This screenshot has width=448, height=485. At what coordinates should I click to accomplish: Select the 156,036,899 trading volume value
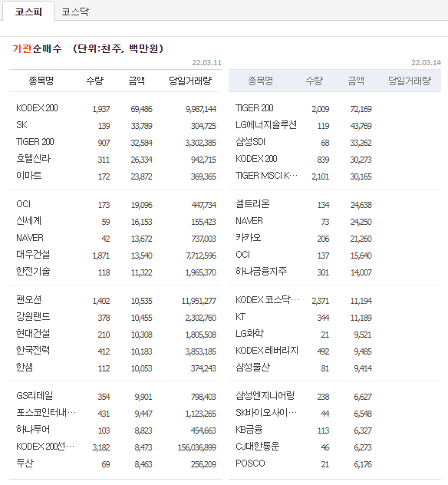tap(197, 447)
